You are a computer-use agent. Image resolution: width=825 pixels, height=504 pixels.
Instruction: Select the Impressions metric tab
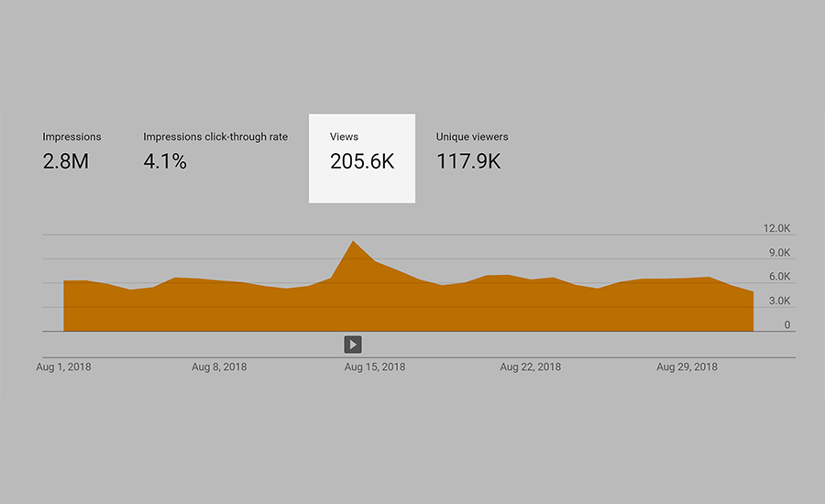[x=71, y=137]
